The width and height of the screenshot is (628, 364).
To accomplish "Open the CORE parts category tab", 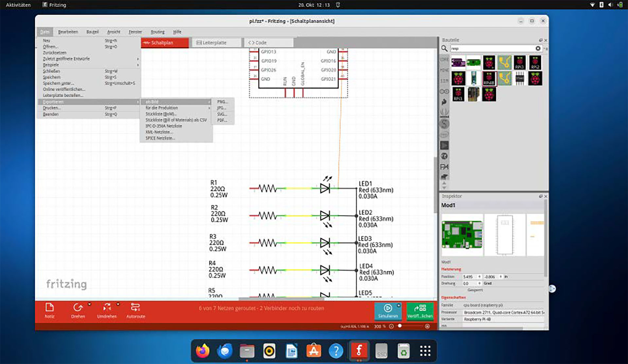I will click(444, 60).
